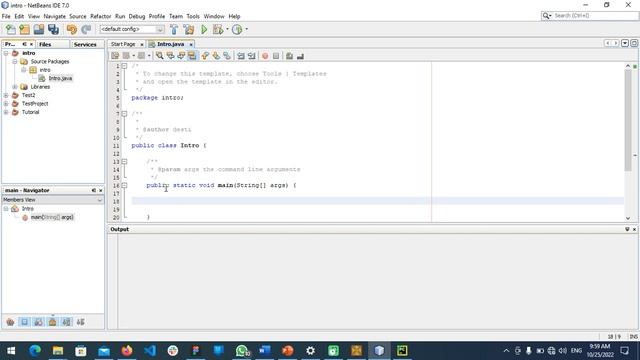The image size is (640, 360).
Task: Click the Shift Line Right editor icon
Action: pos(251,56)
